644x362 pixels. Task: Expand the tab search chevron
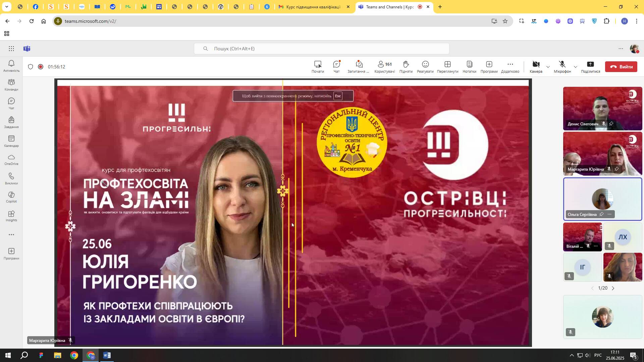click(6, 7)
